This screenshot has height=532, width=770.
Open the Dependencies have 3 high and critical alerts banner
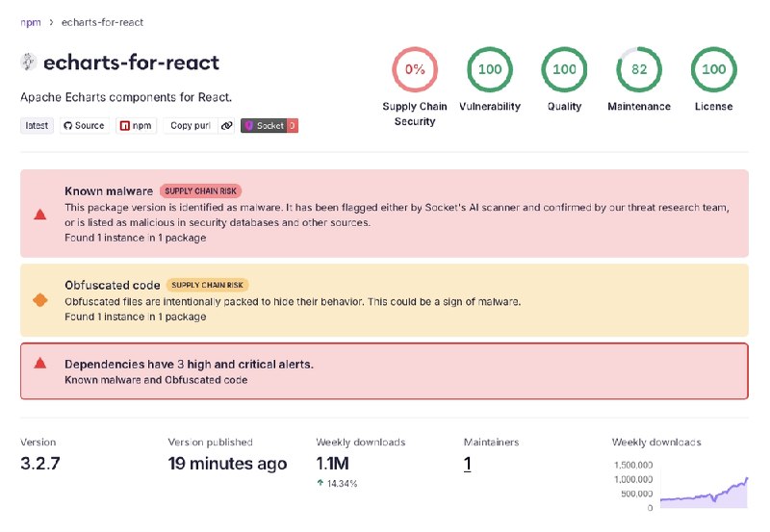pyautogui.click(x=384, y=371)
